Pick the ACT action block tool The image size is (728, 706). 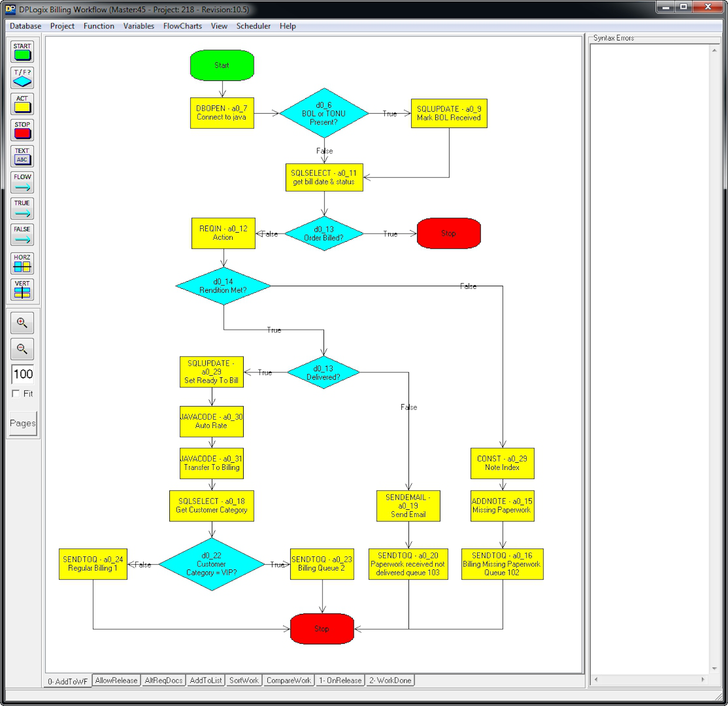(x=22, y=104)
